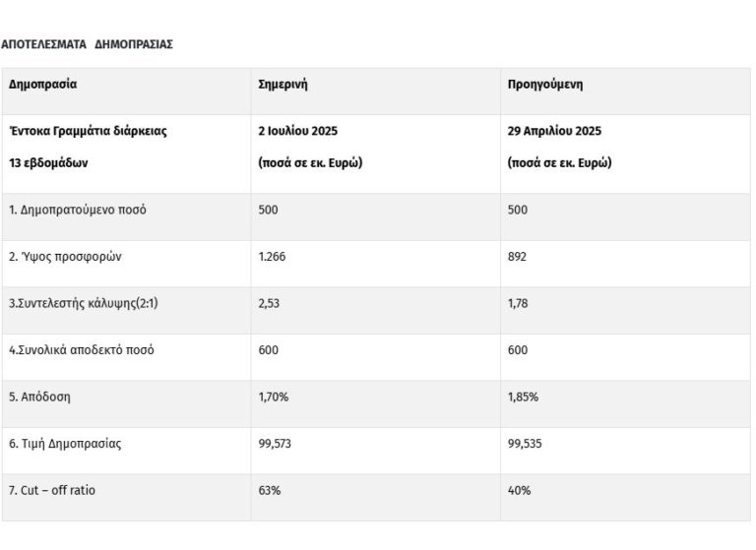Select the auction price 99,573

275,444
